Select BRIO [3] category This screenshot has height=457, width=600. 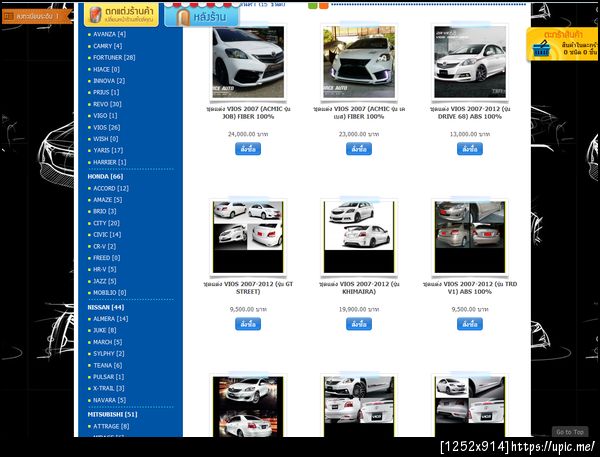tap(104, 211)
